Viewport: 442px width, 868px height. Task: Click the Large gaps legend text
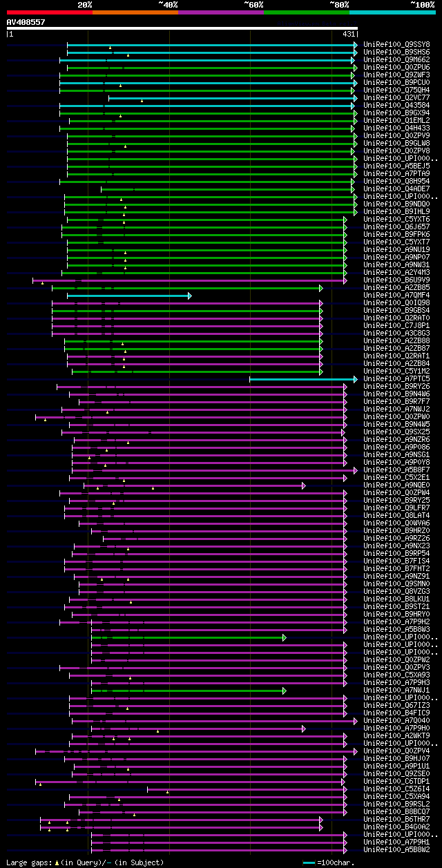[85, 862]
